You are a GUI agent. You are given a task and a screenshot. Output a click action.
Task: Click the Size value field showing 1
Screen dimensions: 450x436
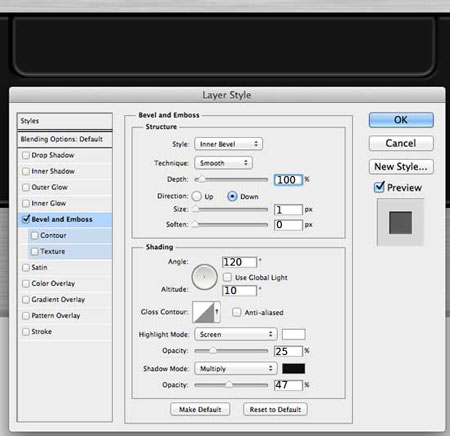coord(288,210)
